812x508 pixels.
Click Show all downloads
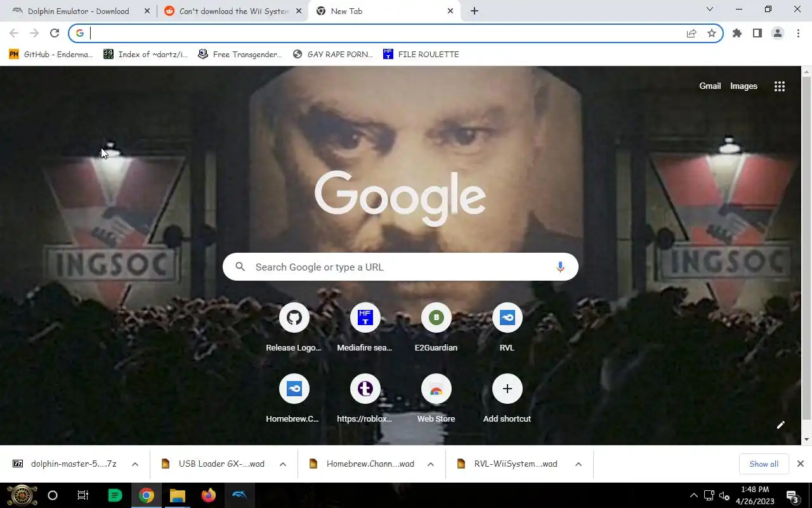(764, 464)
